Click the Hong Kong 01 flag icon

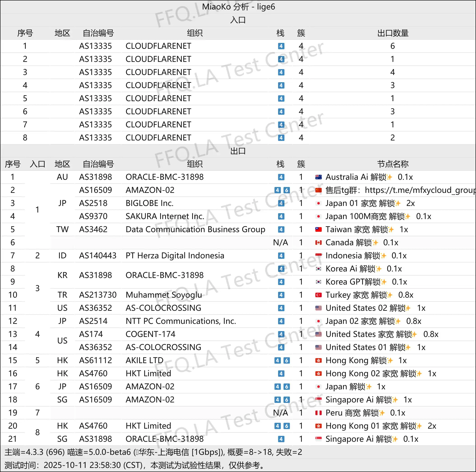[318, 426]
